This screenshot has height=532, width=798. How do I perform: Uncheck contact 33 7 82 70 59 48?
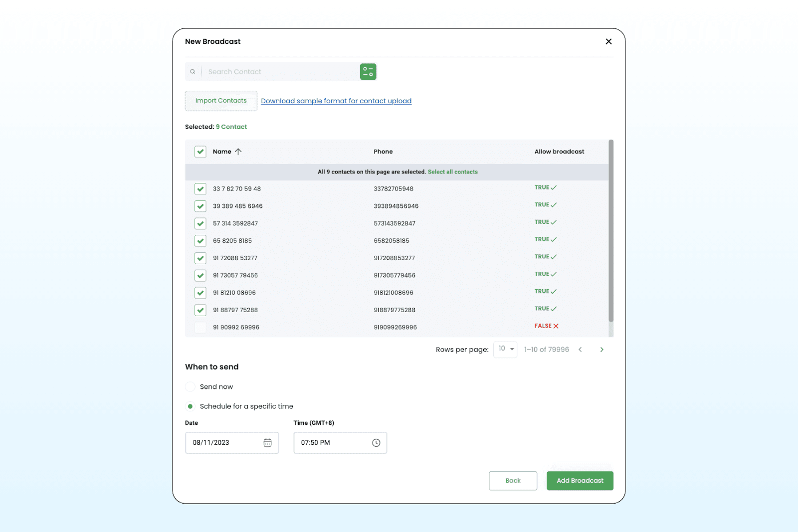200,189
